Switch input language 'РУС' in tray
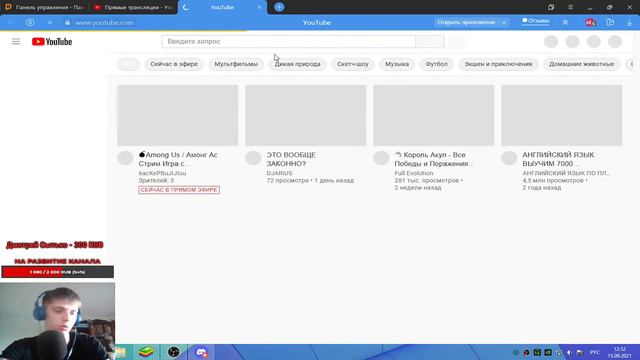The height and width of the screenshot is (360, 640). point(595,352)
